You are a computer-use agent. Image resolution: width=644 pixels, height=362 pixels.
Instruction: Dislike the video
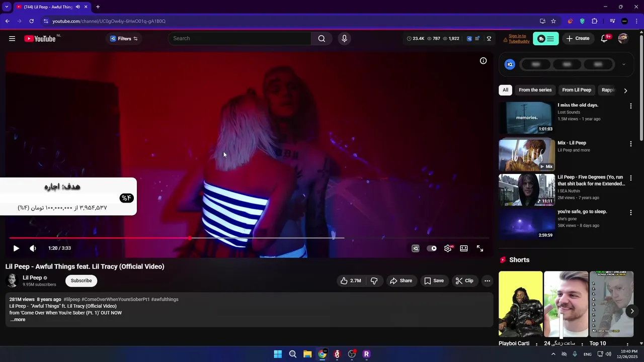[374, 281]
